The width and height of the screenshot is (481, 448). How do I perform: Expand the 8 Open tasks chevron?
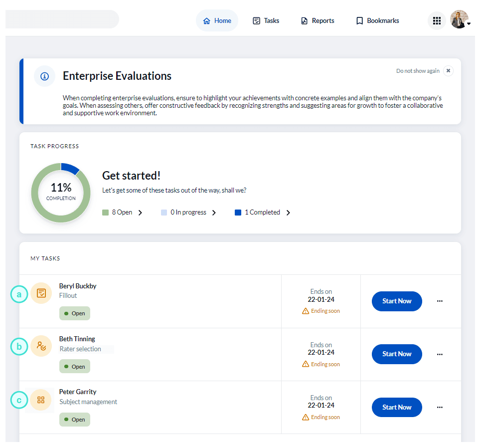click(140, 213)
